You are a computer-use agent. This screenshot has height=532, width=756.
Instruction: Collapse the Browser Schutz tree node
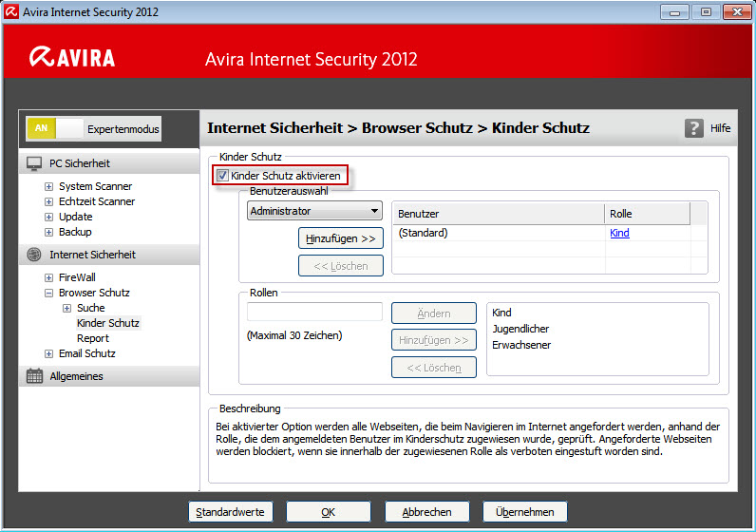[48, 293]
